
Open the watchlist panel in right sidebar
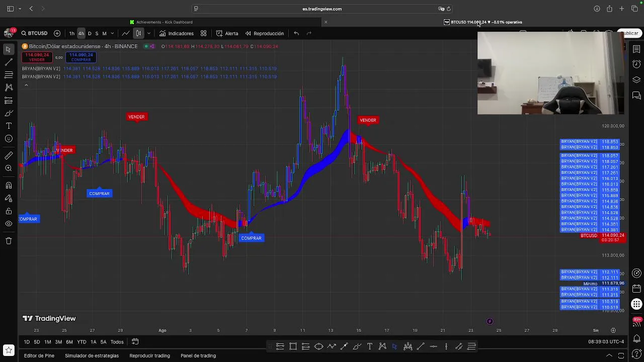[636, 49]
